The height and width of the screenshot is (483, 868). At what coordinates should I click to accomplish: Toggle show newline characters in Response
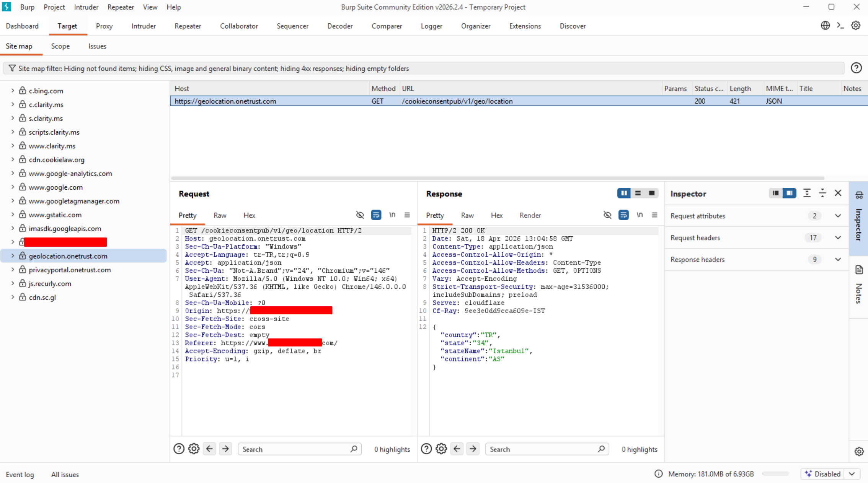[x=640, y=215]
